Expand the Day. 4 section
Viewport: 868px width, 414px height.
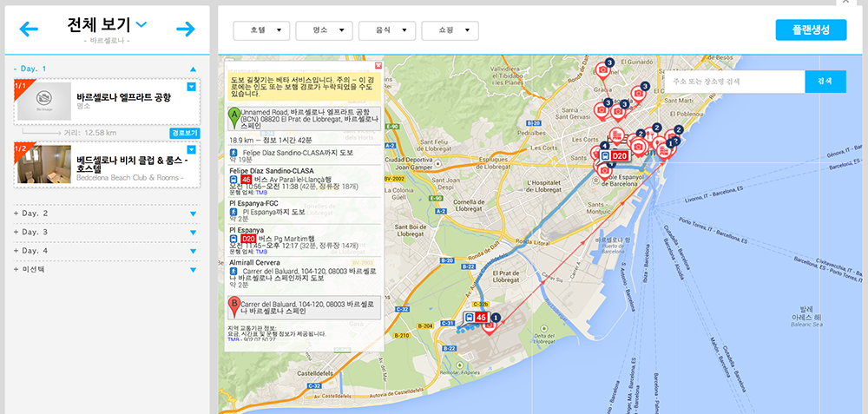(193, 252)
